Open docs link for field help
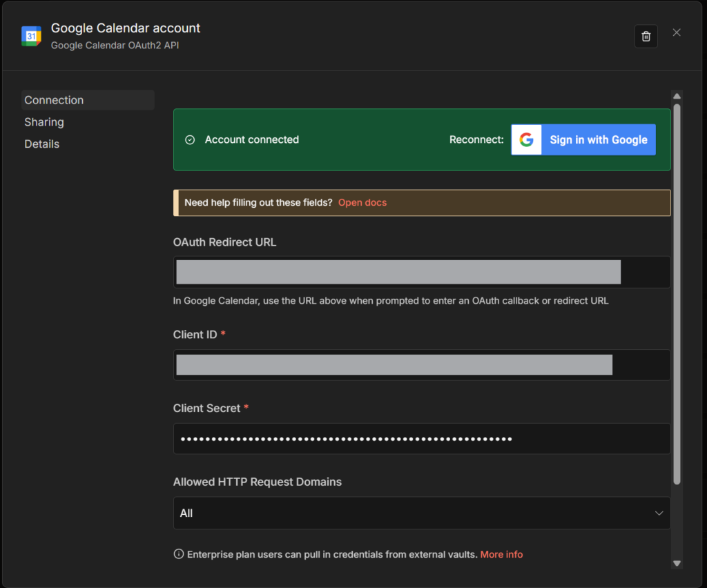Image resolution: width=707 pixels, height=588 pixels. [362, 203]
